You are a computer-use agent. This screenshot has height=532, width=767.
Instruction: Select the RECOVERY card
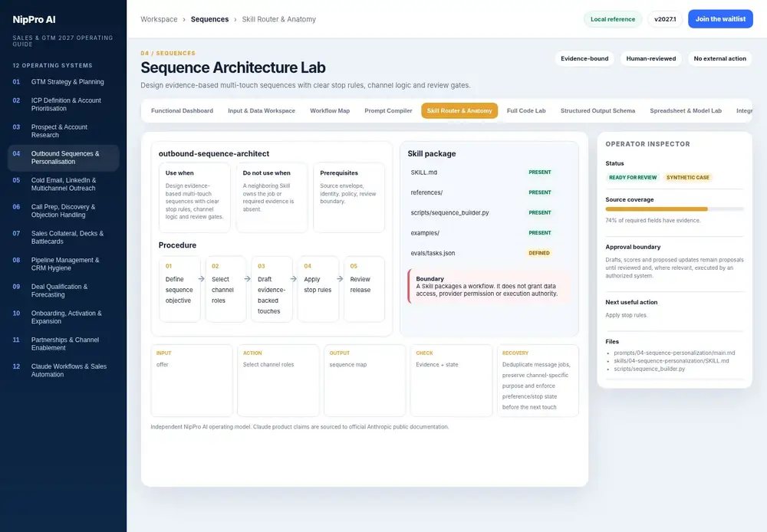(x=538, y=380)
